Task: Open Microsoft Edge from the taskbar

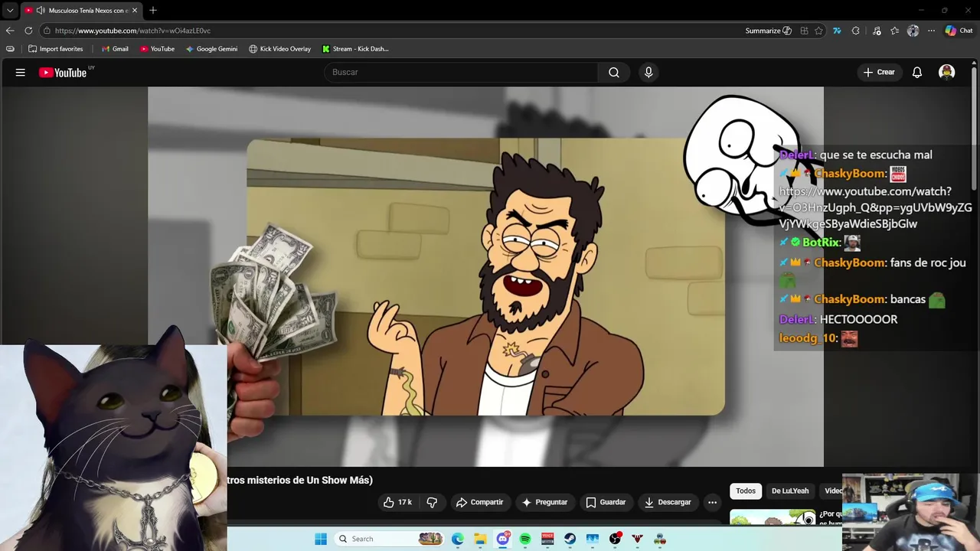Action: pyautogui.click(x=458, y=539)
